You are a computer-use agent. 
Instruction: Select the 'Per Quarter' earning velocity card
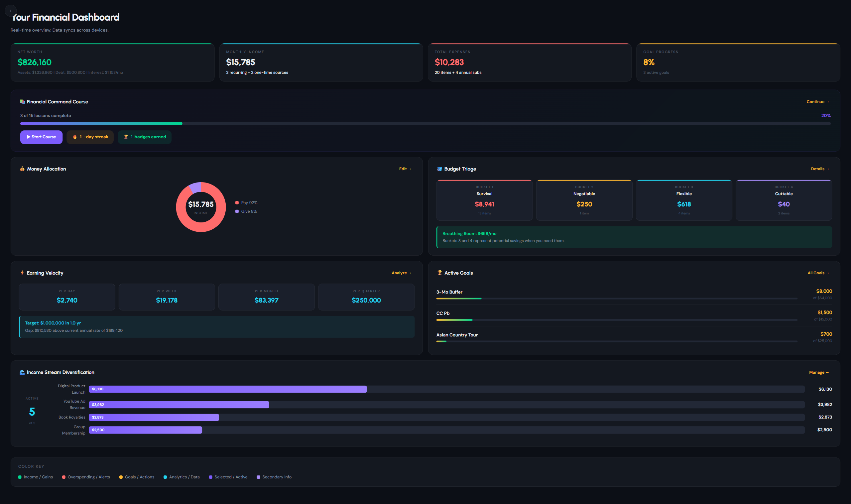pyautogui.click(x=366, y=297)
